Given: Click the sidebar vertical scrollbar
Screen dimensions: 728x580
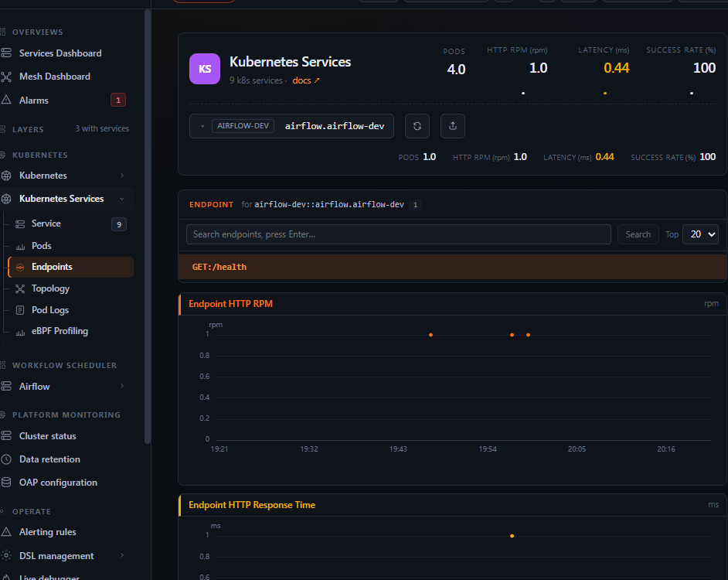Looking at the screenshot, I should tap(148, 227).
